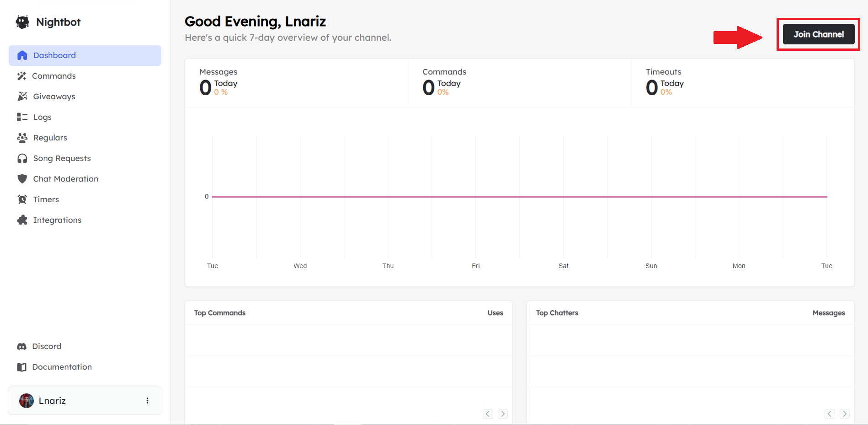
Task: Go to previous page of Top Commands
Action: coord(488,414)
